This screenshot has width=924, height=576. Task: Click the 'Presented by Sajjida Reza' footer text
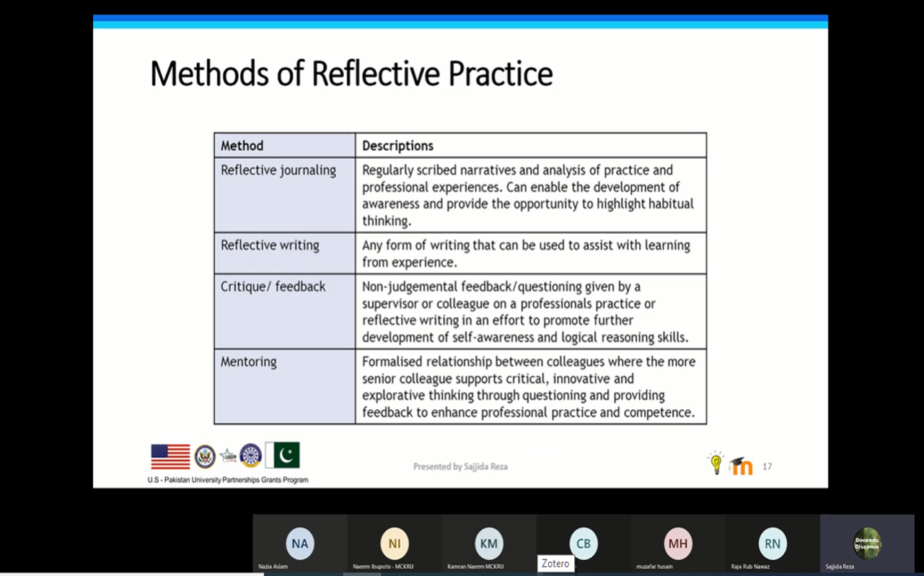pyautogui.click(x=460, y=467)
